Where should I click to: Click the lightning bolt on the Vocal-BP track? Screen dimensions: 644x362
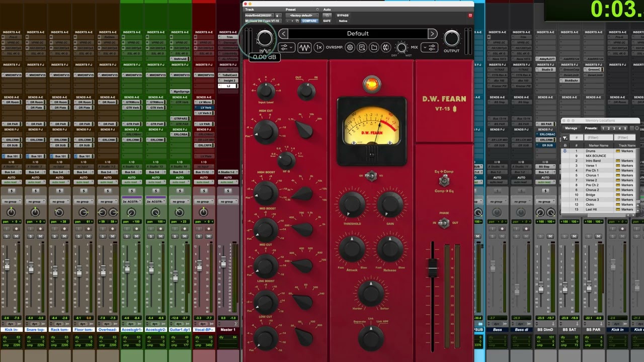pyautogui.click(x=204, y=191)
